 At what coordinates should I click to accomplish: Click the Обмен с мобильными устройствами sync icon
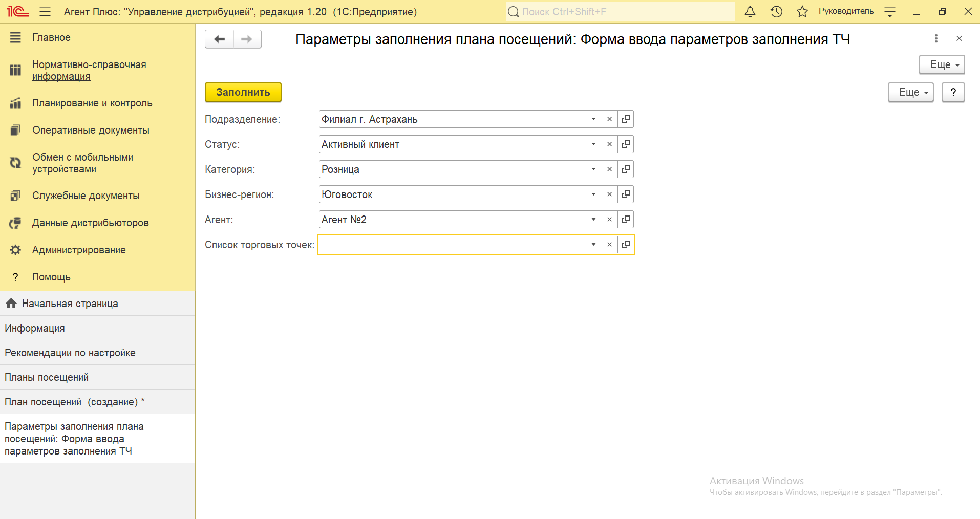(x=15, y=163)
